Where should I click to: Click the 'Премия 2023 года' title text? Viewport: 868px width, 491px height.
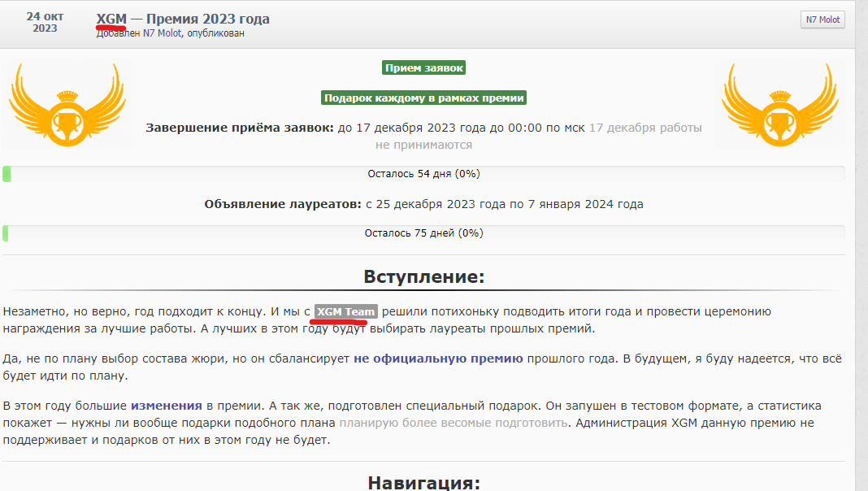coord(207,19)
